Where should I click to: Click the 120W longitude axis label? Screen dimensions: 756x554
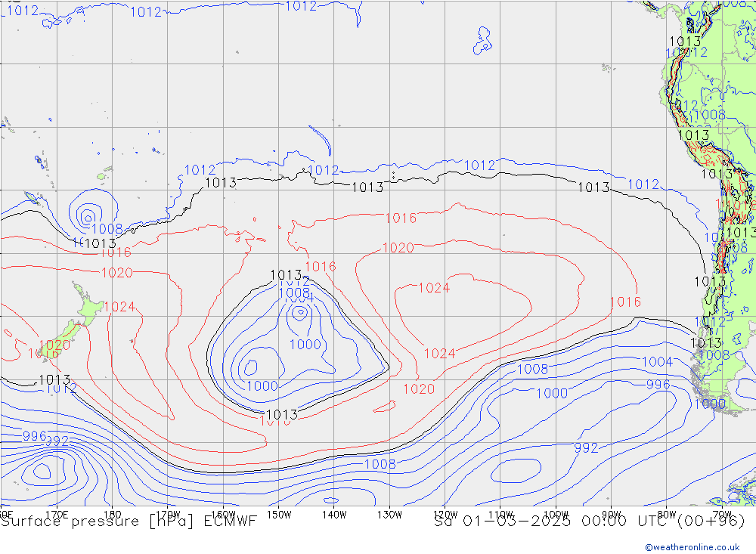pyautogui.click(x=445, y=514)
